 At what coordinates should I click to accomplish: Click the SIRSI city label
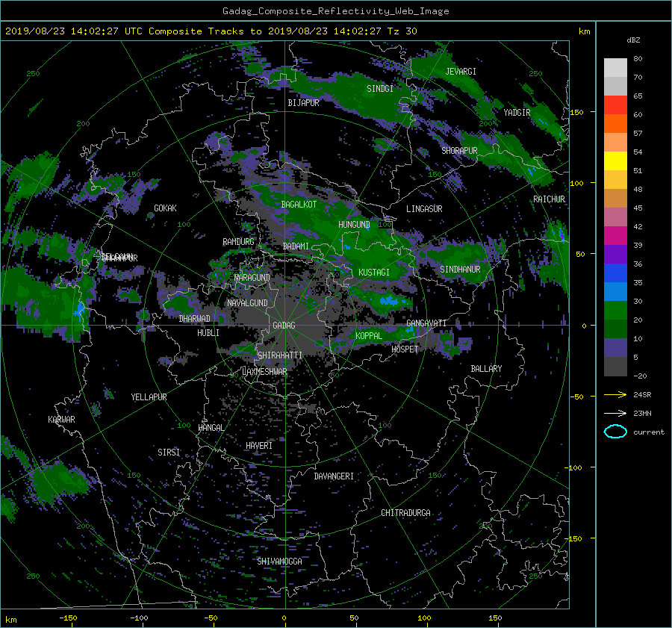pos(169,453)
